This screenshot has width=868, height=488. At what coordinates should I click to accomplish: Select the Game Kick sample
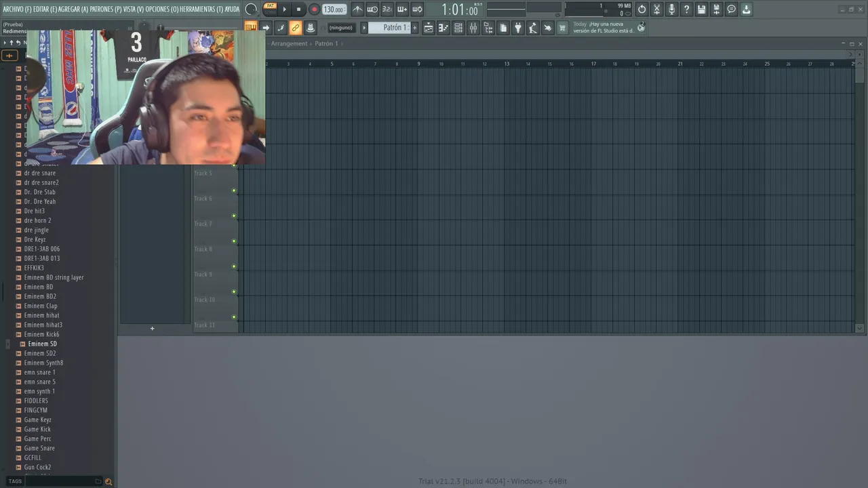point(37,429)
